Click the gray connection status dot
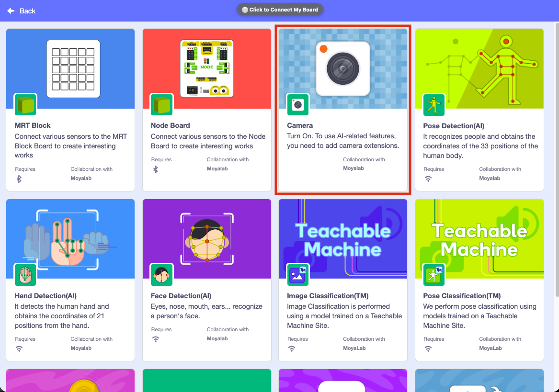Screen dimensions: 559x392 [245, 10]
